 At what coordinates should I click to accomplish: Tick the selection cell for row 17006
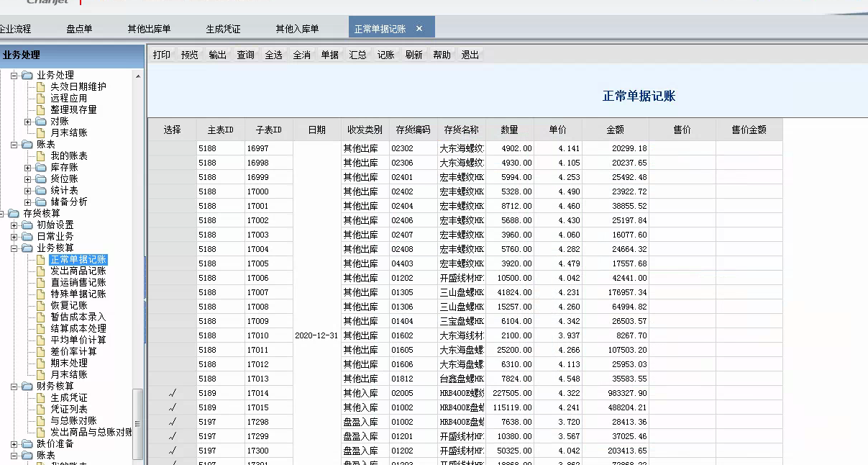(x=173, y=278)
